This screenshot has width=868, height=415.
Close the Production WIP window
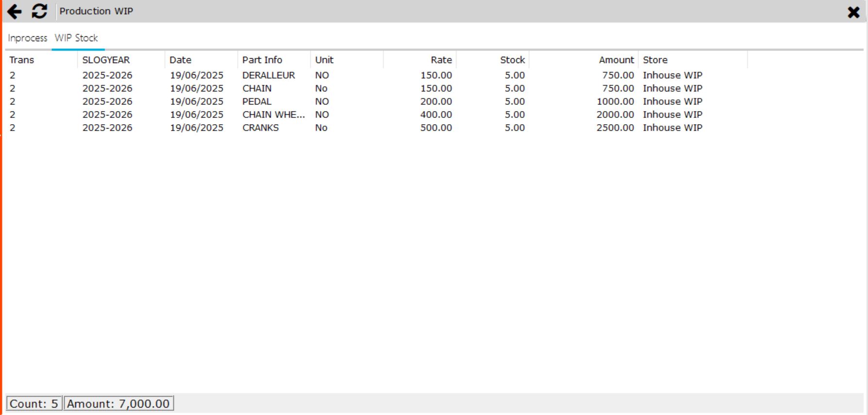[x=853, y=12]
